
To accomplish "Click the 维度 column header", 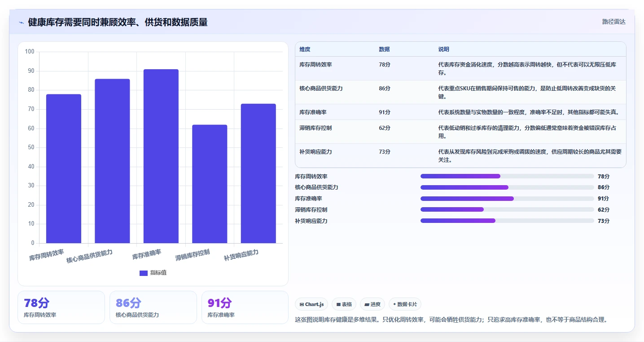I will 305,49.
